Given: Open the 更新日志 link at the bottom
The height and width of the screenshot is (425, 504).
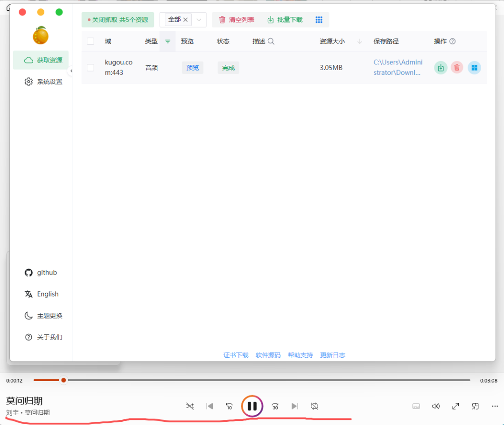Looking at the screenshot, I should [x=332, y=355].
